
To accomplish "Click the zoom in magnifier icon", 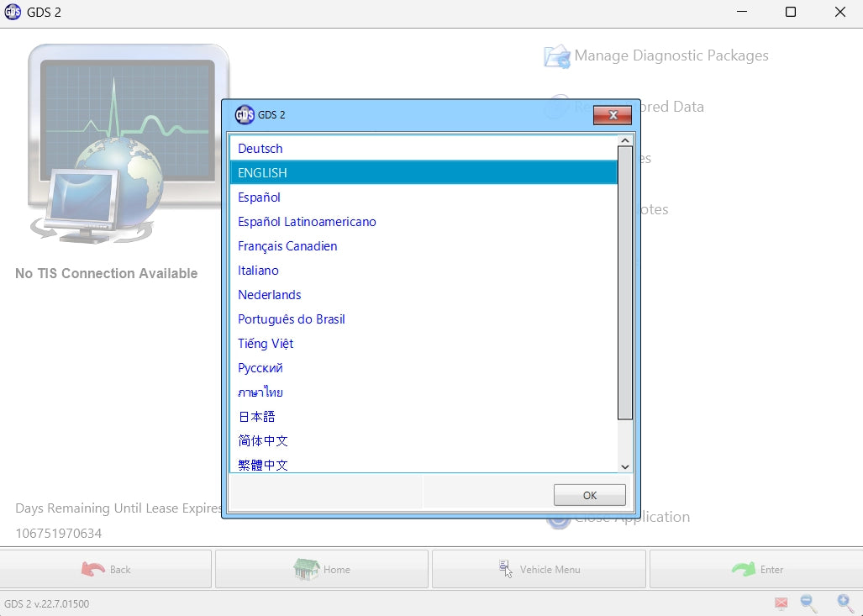I will 845,603.
